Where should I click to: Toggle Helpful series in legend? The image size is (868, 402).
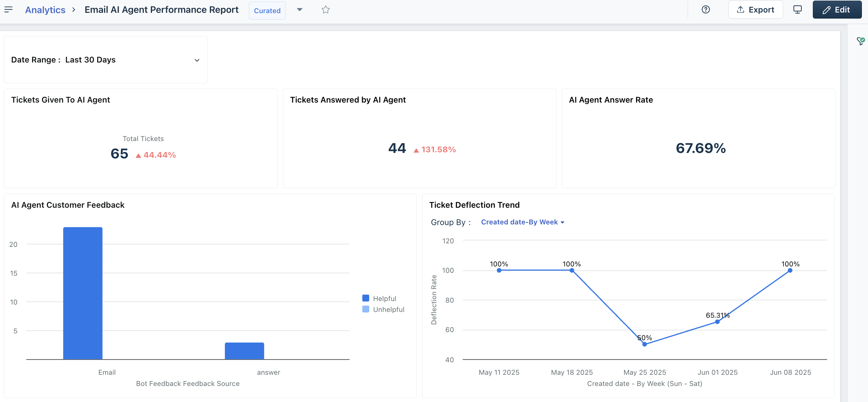(x=385, y=298)
